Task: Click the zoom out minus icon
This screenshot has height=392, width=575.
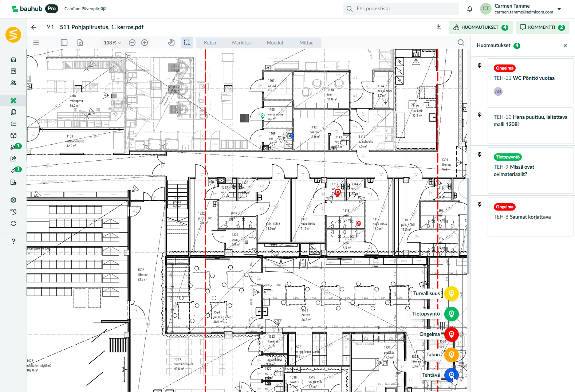Action: point(132,43)
